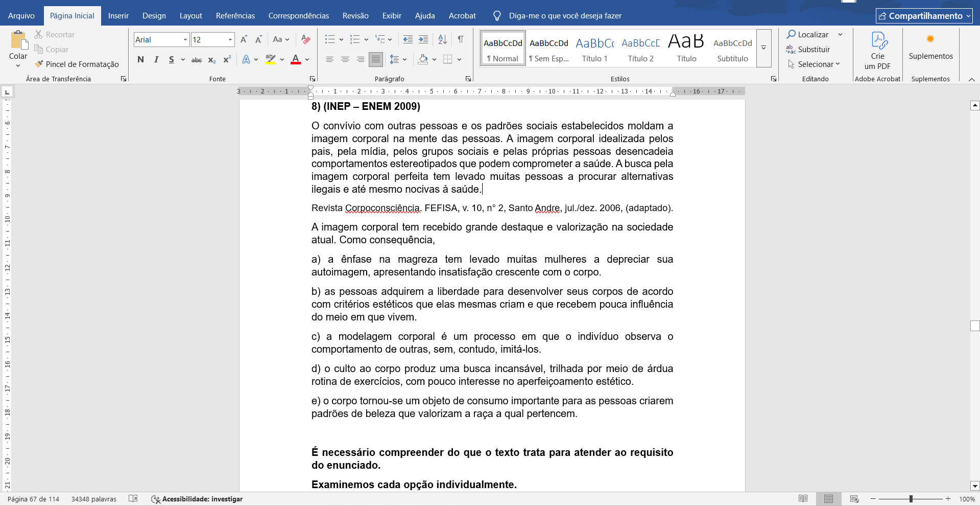This screenshot has height=506, width=980.
Task: Apply strikethrough abc formatting
Action: point(197,60)
